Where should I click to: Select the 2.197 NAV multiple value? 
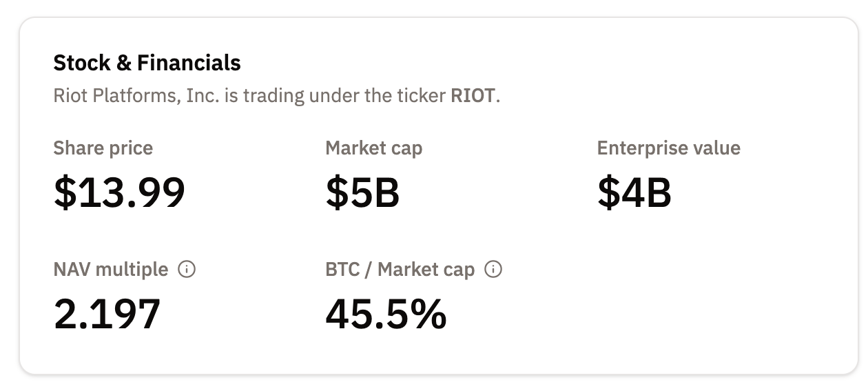point(107,314)
